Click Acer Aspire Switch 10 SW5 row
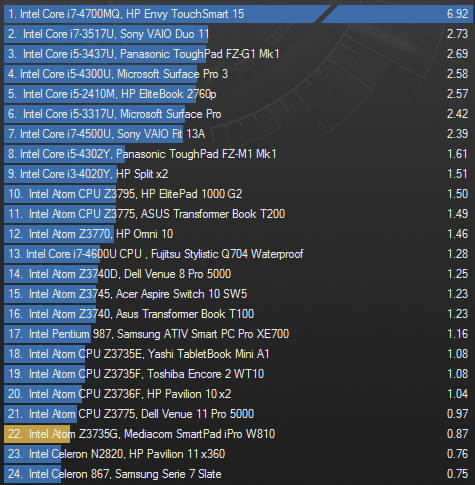475x485 pixels. tap(238, 294)
